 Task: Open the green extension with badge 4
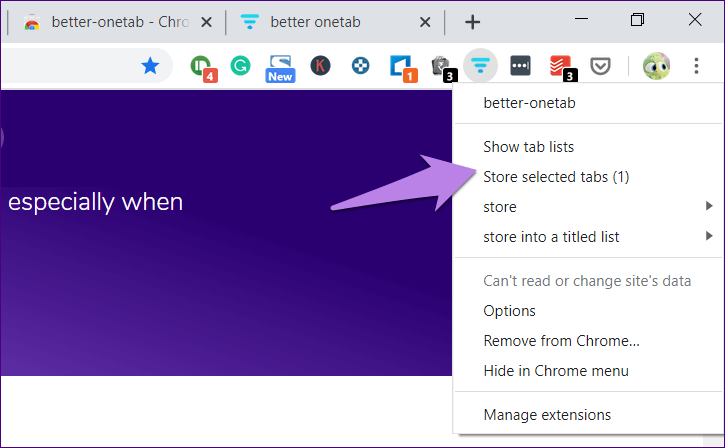203,68
